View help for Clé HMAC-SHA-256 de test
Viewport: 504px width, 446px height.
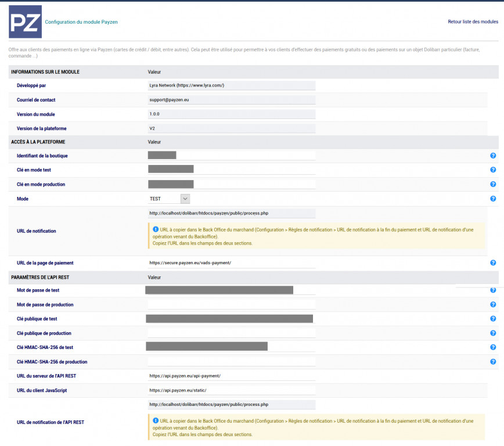(493, 347)
